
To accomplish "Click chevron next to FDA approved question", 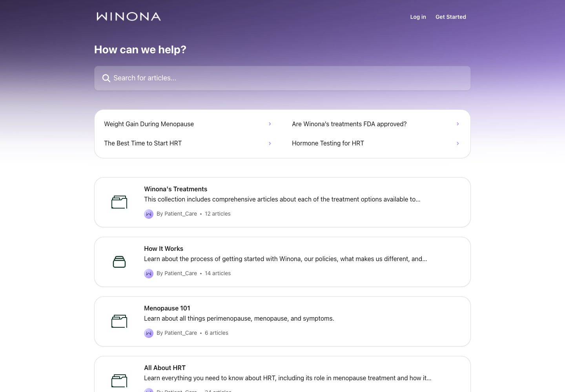I will pyautogui.click(x=458, y=124).
